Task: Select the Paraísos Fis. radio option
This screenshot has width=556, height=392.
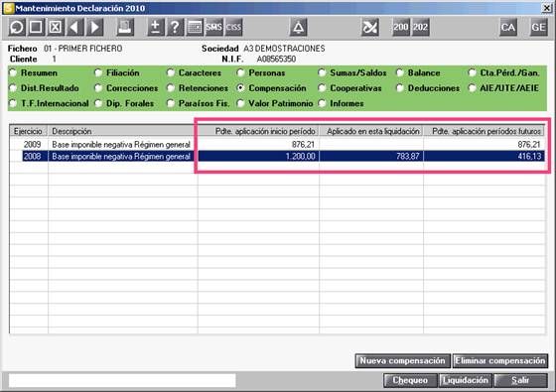Action: (171, 103)
